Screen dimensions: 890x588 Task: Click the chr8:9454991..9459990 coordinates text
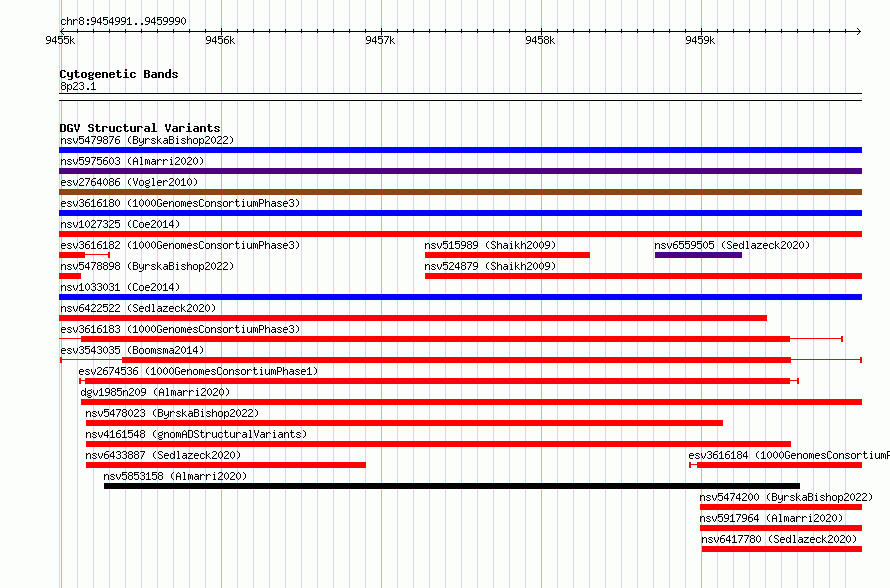[123, 21]
